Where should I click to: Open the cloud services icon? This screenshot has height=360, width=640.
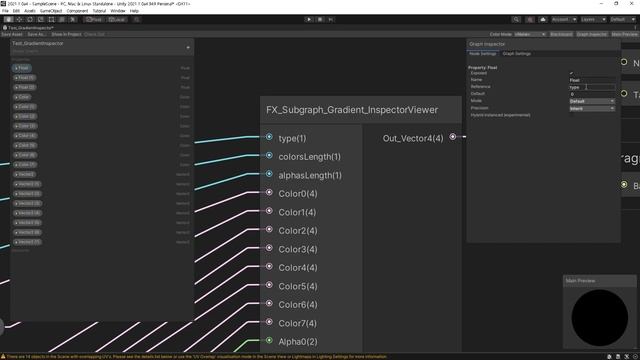543,19
